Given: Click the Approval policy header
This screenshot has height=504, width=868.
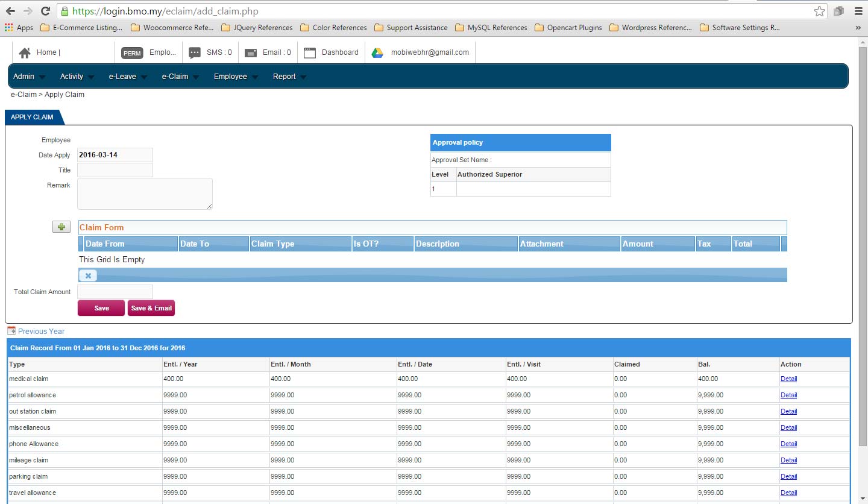Looking at the screenshot, I should pos(521,142).
